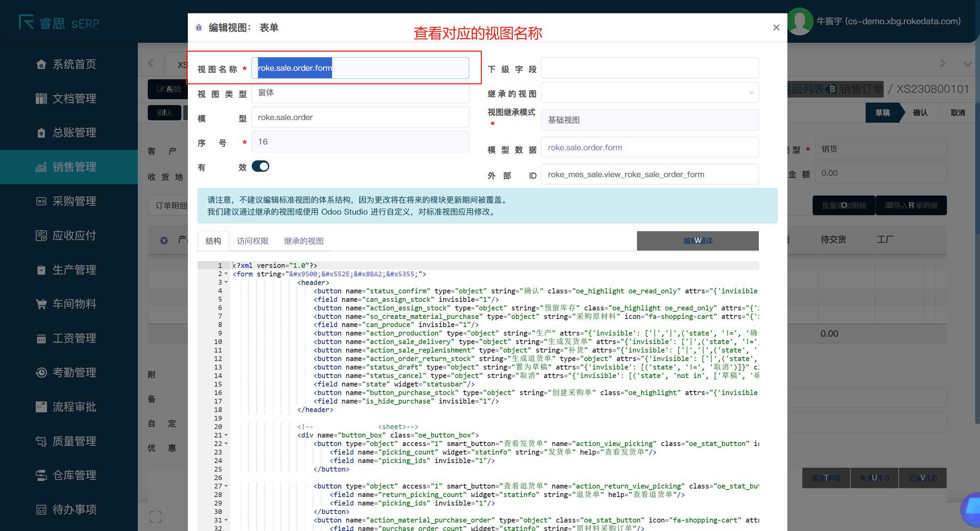Collapse the code fold arrow on line 2

pos(226,274)
